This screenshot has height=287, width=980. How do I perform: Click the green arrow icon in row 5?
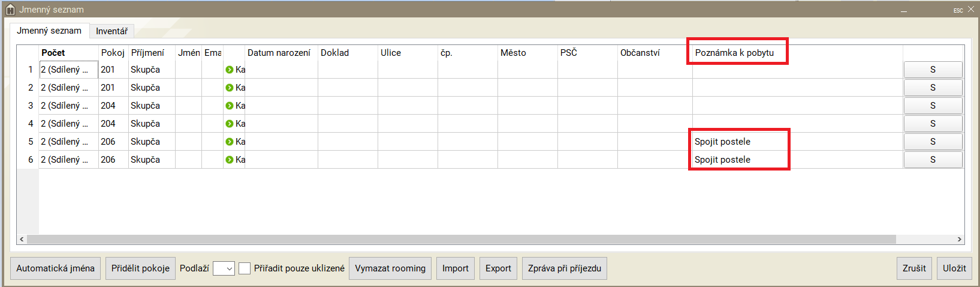pyautogui.click(x=230, y=142)
